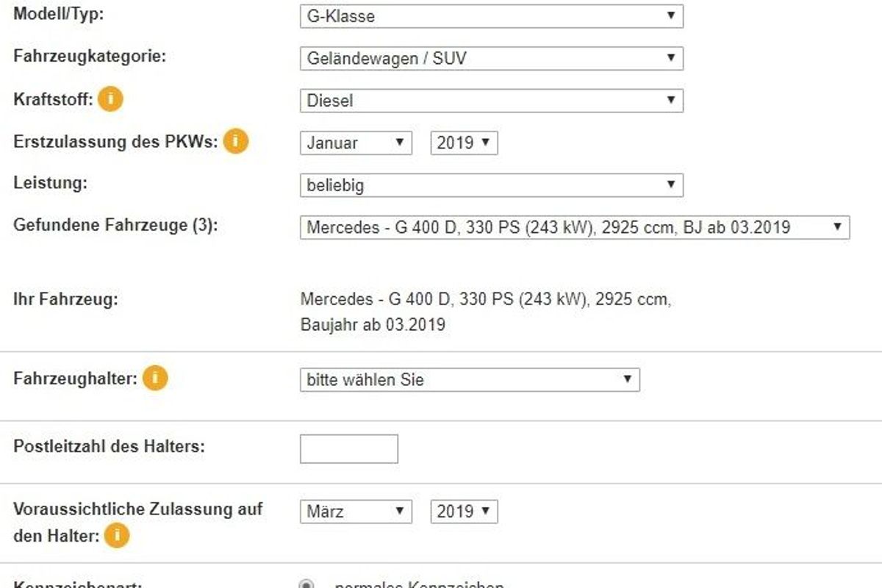The width and height of the screenshot is (882, 588).
Task: Open the Erstzulassung year dropdown
Action: pos(464,143)
